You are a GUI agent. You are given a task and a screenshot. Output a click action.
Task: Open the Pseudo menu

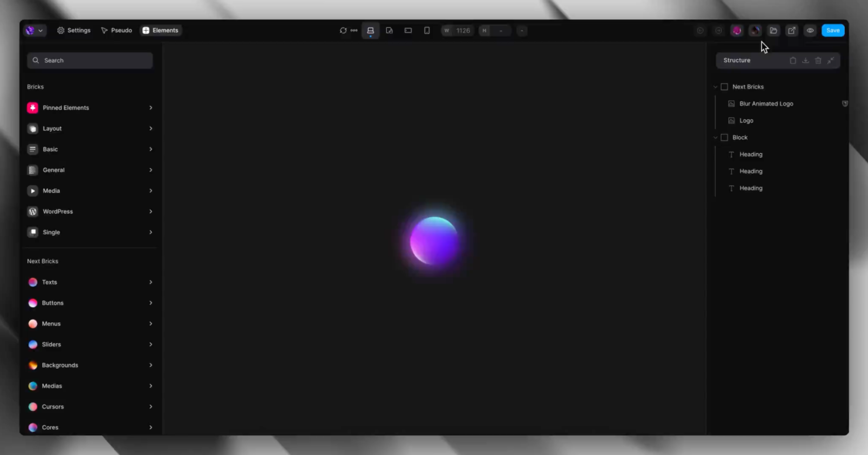point(117,31)
